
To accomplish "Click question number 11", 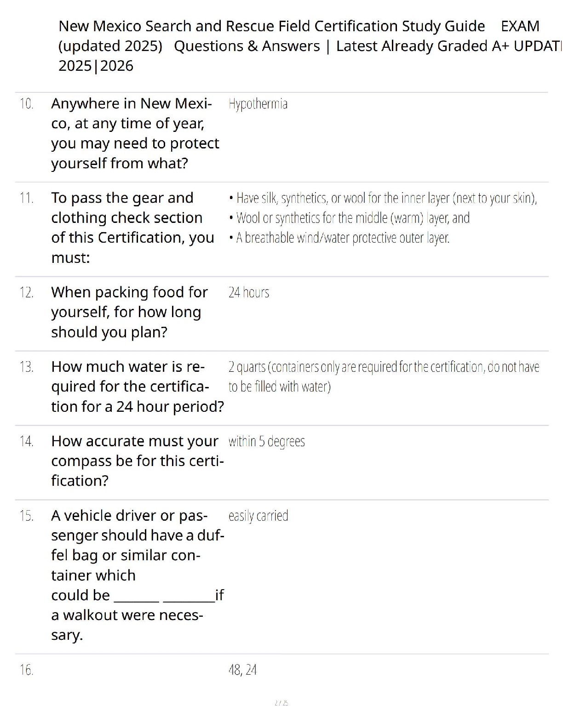I will 27,198.
